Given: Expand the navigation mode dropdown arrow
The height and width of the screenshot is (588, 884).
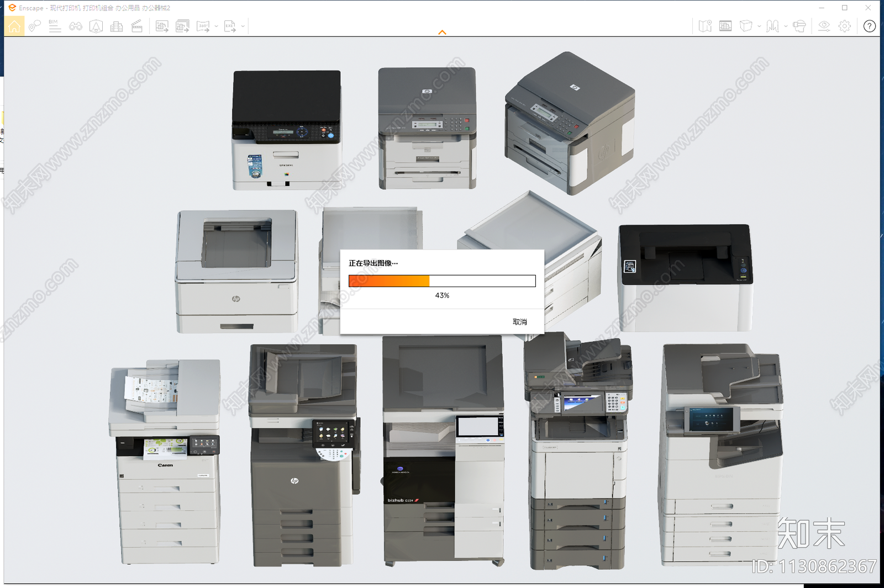Looking at the screenshot, I should pyautogui.click(x=786, y=26).
